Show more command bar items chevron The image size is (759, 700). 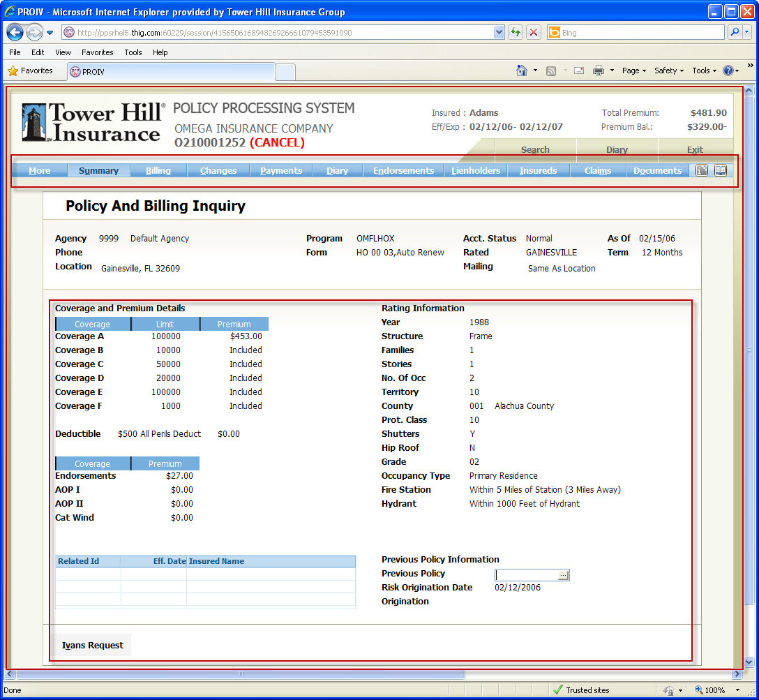click(x=751, y=66)
